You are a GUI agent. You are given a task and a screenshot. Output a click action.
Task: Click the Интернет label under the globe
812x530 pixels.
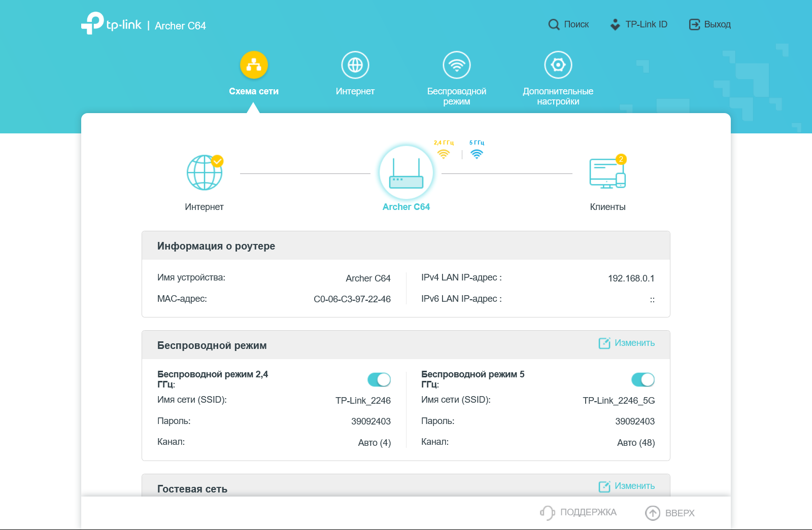coord(204,207)
